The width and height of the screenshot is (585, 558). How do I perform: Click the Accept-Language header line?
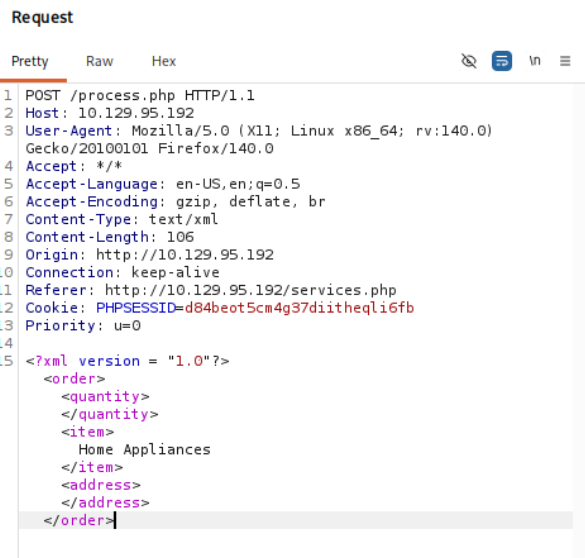click(x=163, y=184)
